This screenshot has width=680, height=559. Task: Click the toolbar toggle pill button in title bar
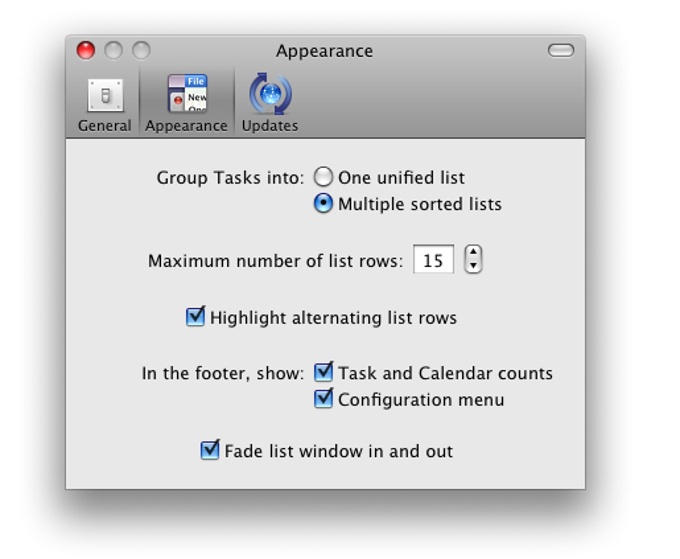tap(561, 50)
